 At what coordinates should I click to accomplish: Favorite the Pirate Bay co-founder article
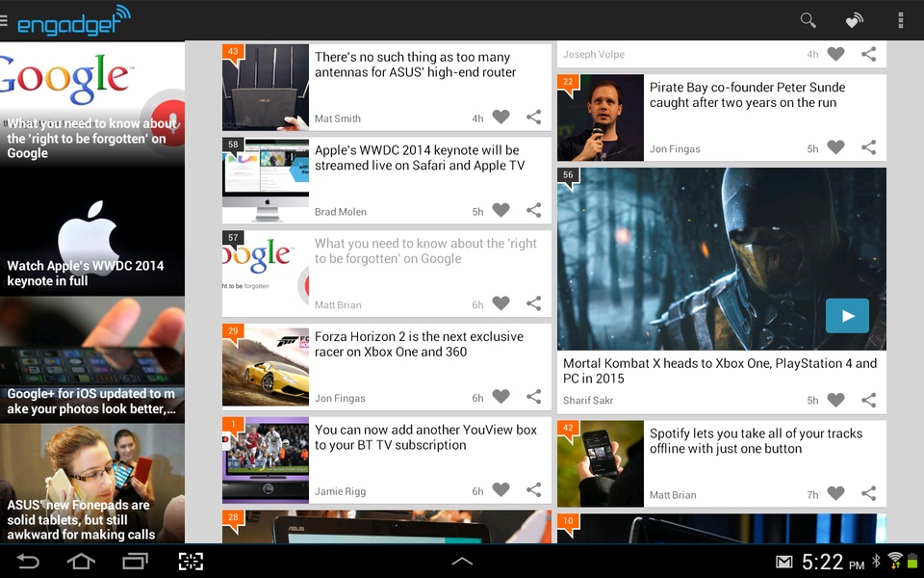835,147
